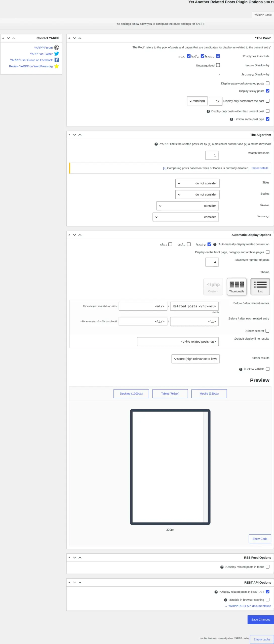Move 'Automatic Display Options' panel down
This screenshot has width=274, height=644.
point(74,235)
